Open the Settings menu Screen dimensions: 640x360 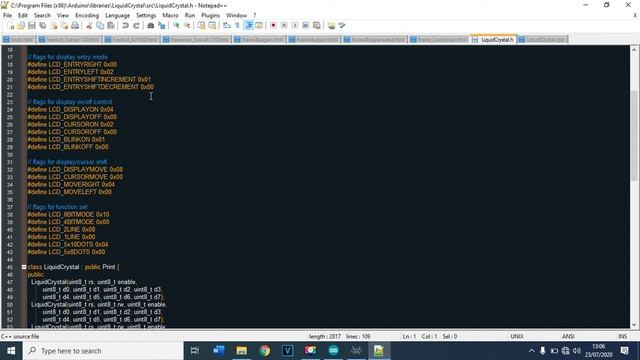pos(146,15)
